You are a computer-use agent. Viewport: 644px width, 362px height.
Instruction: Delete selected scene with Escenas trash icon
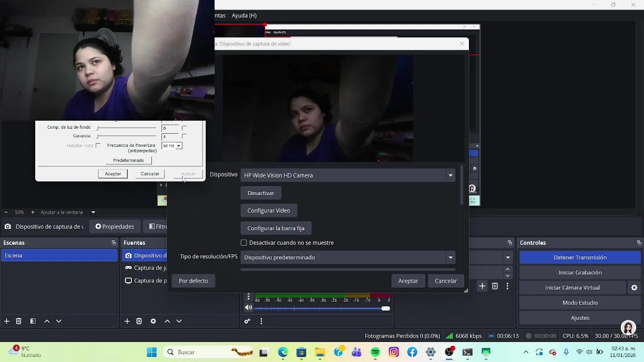pos(19,321)
